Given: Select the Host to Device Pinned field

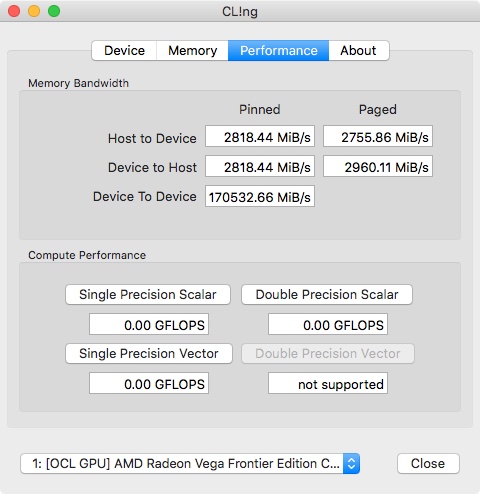Looking at the screenshot, I should [260, 136].
